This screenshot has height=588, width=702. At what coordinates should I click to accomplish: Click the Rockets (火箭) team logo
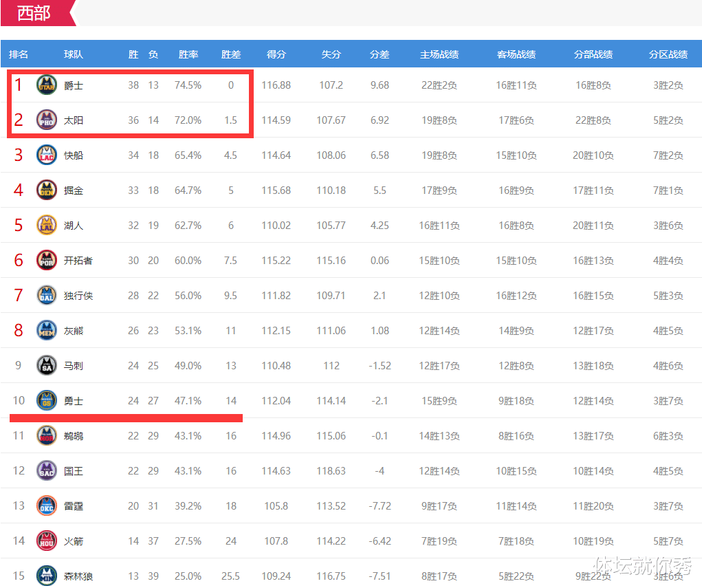46,541
